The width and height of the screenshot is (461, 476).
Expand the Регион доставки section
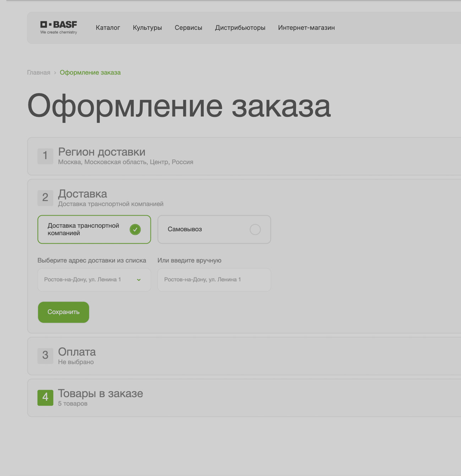point(101,152)
